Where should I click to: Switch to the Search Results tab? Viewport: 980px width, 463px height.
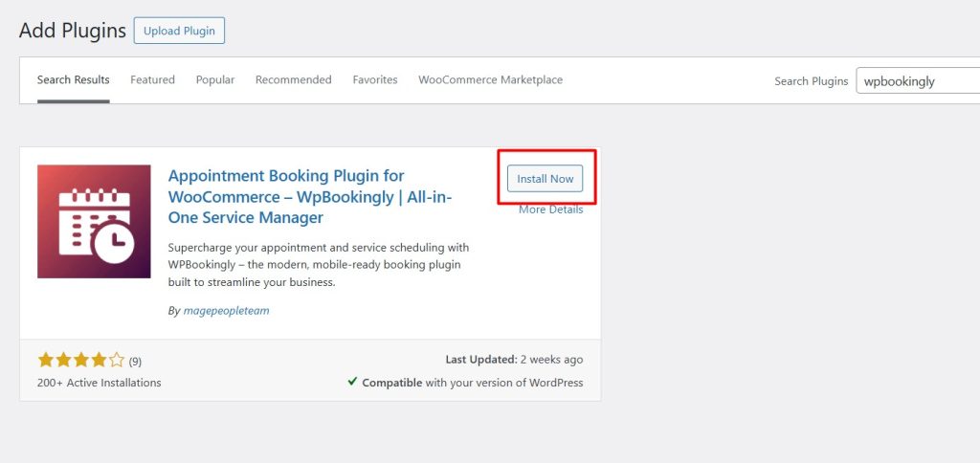tap(74, 80)
